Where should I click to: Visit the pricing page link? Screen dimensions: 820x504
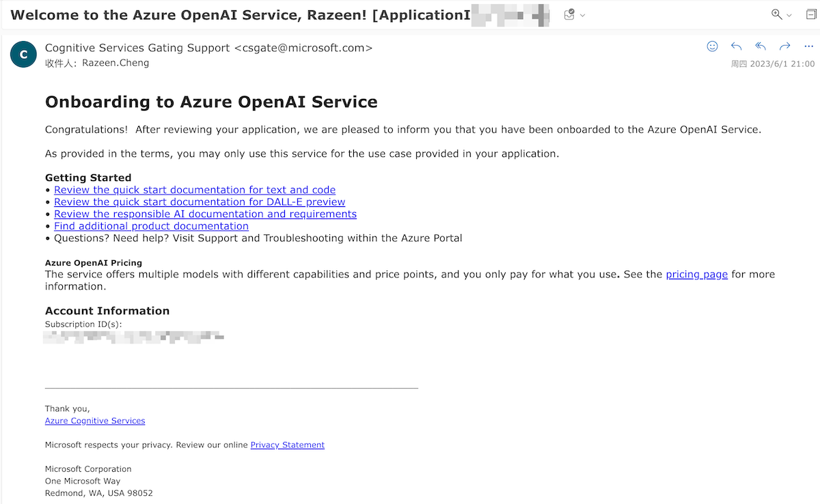click(x=697, y=275)
